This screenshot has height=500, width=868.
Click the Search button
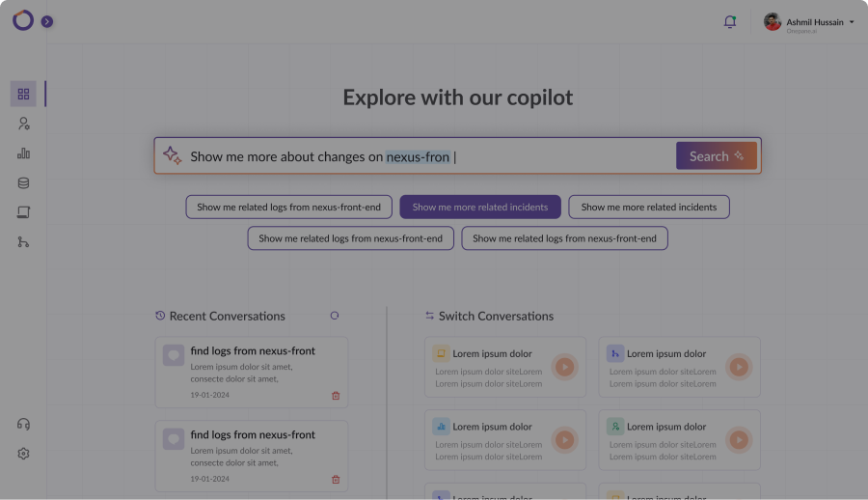(717, 155)
